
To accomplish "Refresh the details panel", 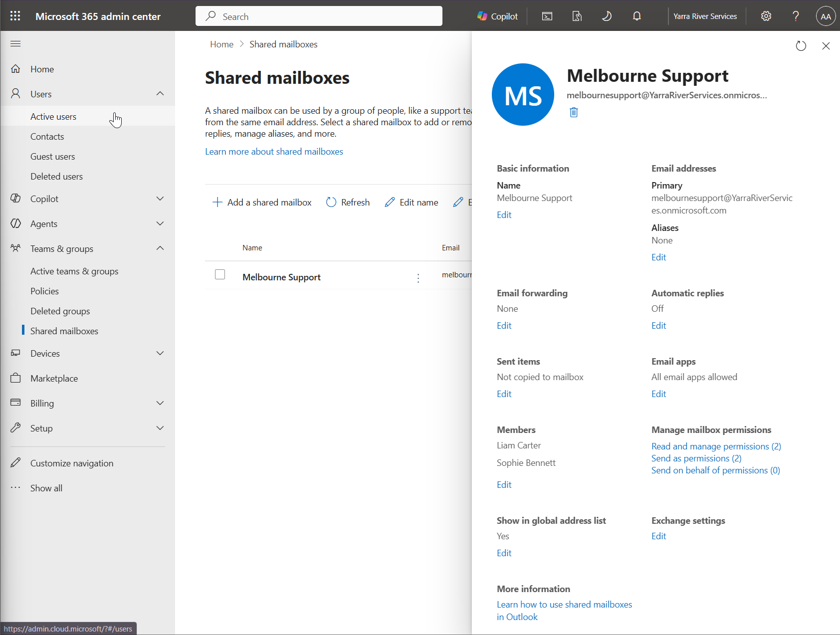I will (x=801, y=46).
